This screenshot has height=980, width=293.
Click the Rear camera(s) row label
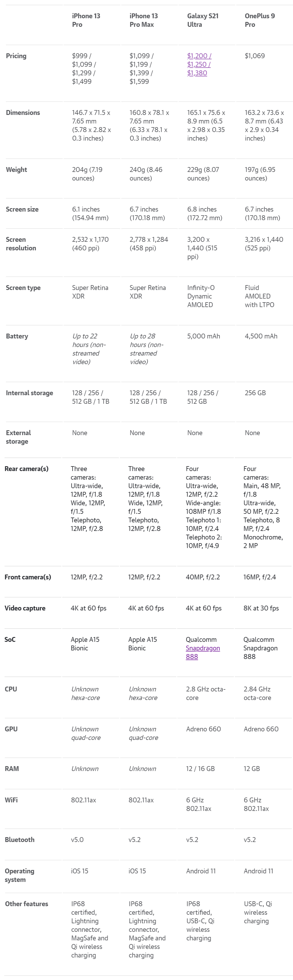click(26, 469)
